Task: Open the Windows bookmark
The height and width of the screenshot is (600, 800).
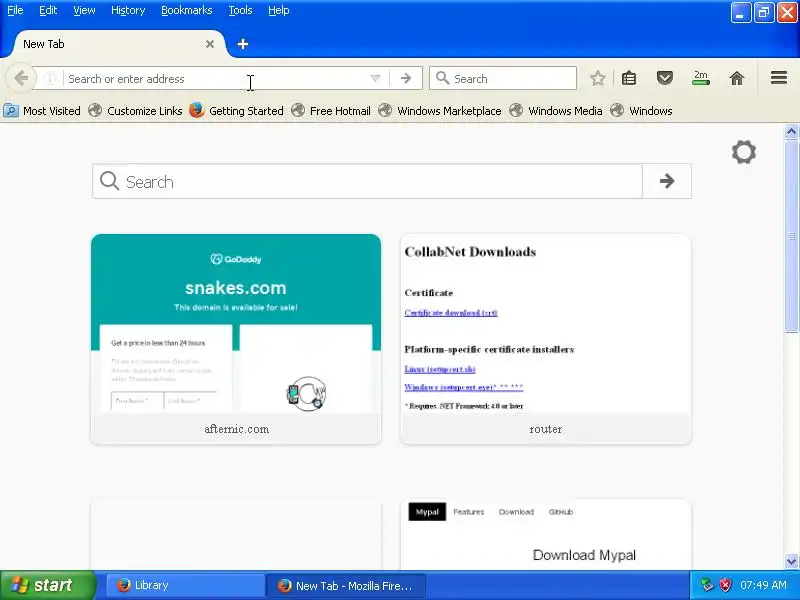Action: (641, 111)
